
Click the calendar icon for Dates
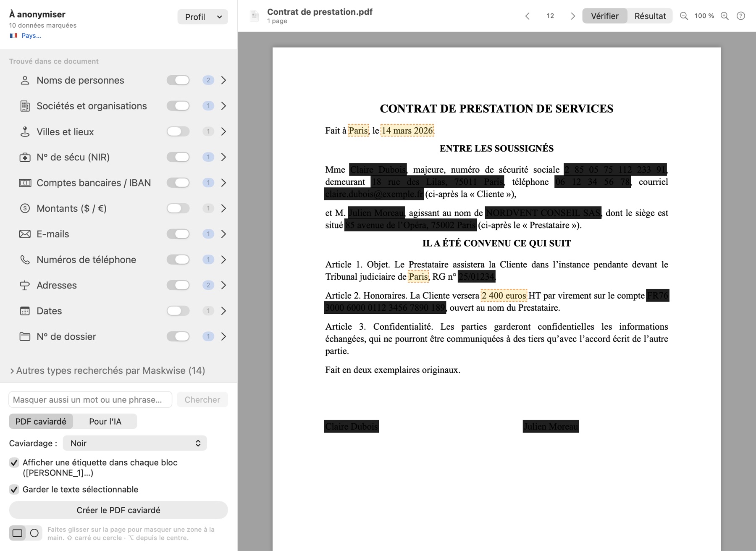click(25, 311)
